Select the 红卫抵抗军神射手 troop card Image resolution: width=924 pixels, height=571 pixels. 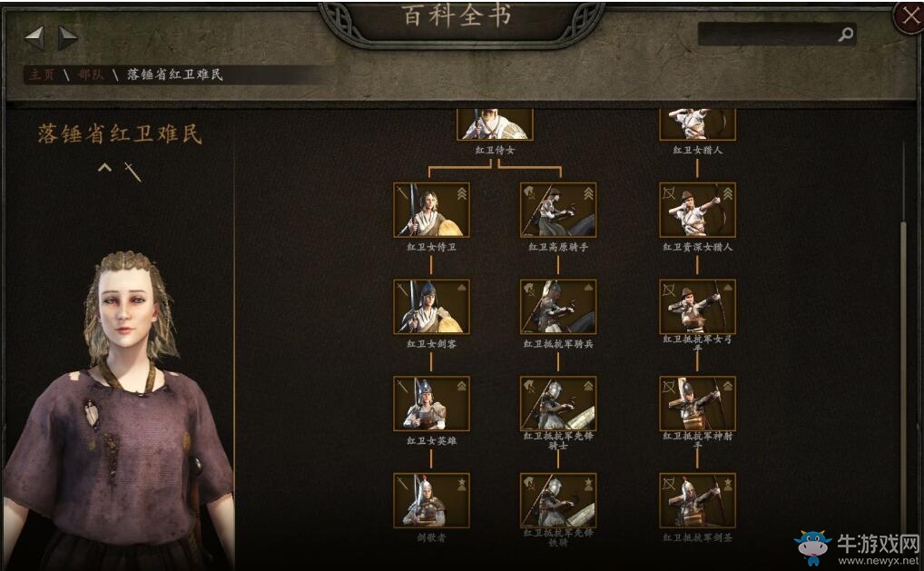point(697,404)
